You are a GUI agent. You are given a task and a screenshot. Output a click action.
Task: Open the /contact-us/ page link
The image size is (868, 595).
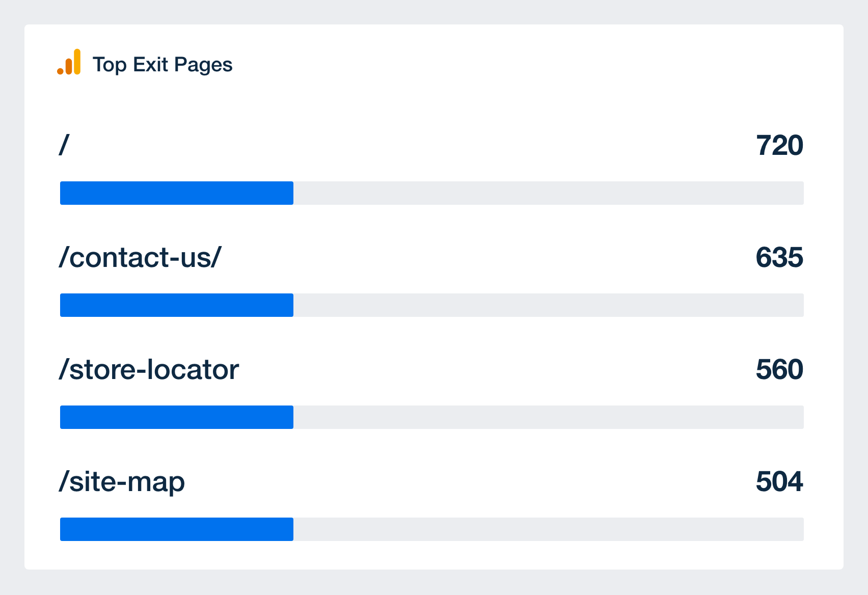140,257
